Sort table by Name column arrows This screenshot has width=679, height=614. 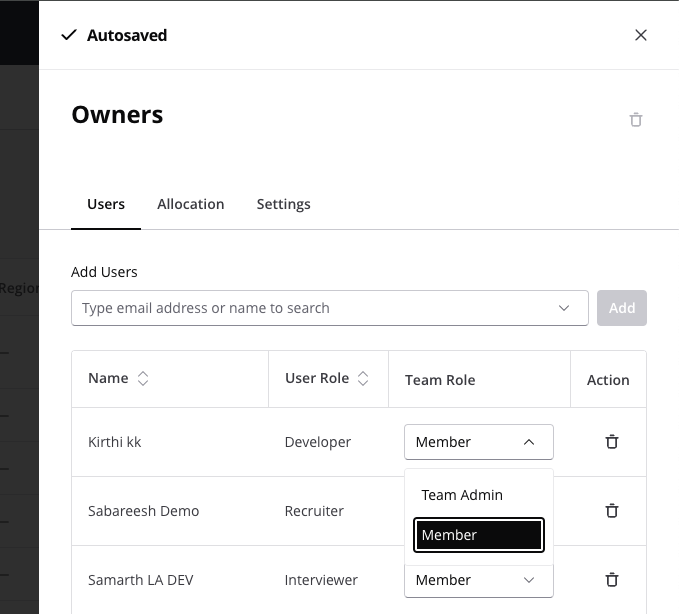pos(143,379)
